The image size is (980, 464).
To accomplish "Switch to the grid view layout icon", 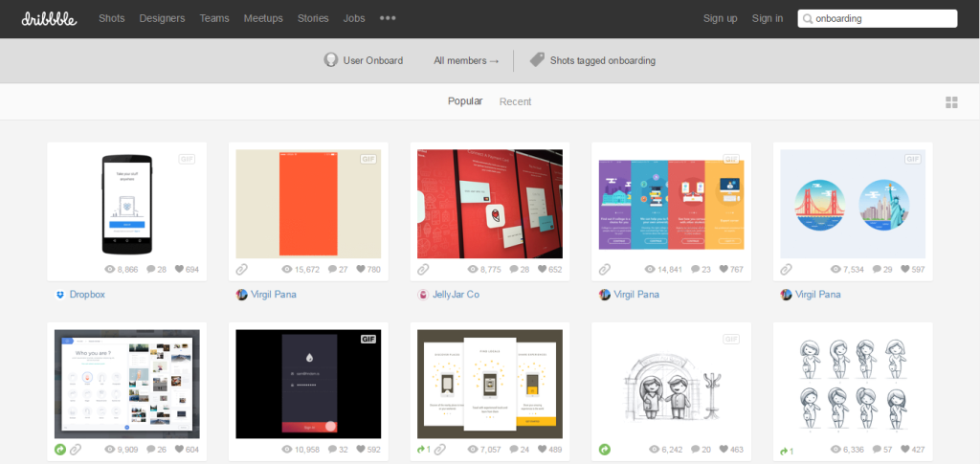I will point(951,102).
